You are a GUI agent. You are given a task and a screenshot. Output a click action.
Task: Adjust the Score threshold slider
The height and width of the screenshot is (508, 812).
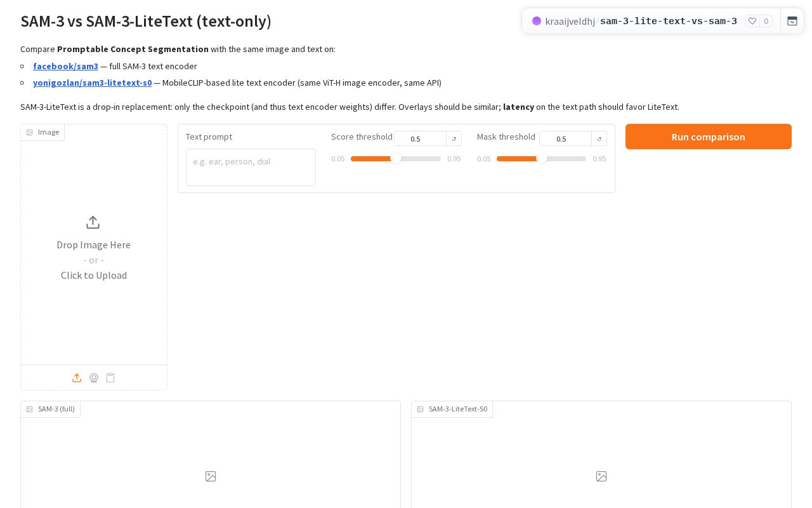click(396, 159)
